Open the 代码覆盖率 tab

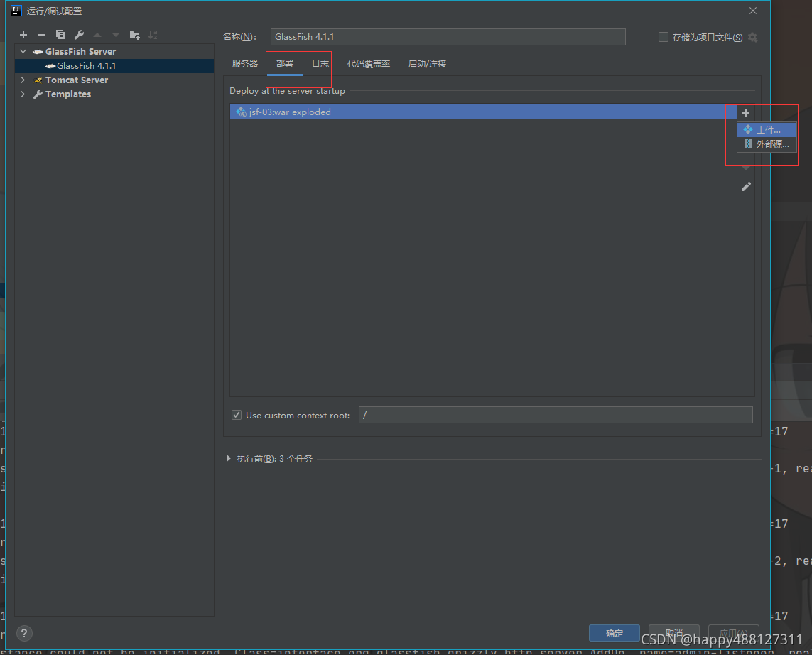coord(369,64)
